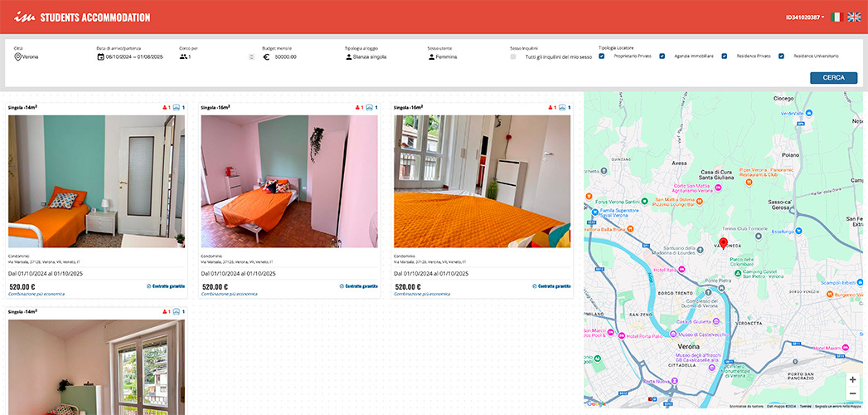The height and width of the screenshot is (415, 868).
Task: Click the Verona city label on map
Action: (689, 346)
